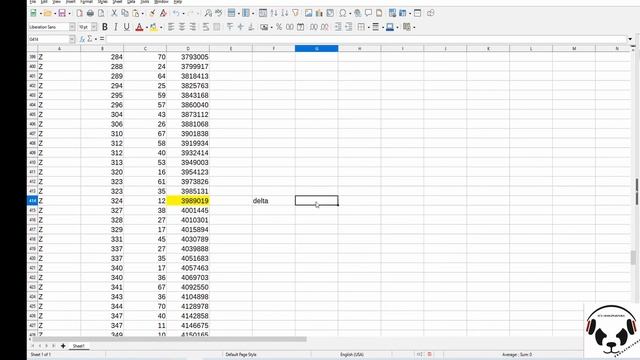Viewport: 640px width, 360px height.
Task: Print the spreadsheet
Action: click(x=90, y=13)
